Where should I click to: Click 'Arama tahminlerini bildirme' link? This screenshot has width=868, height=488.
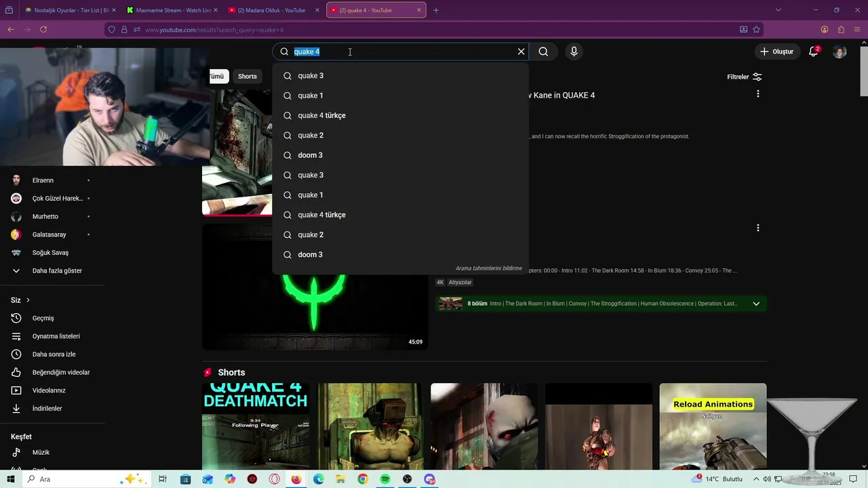(488, 268)
